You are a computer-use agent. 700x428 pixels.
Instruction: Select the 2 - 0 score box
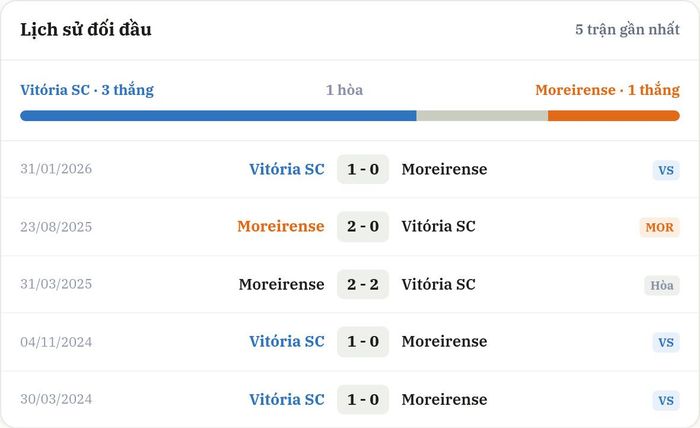363,226
